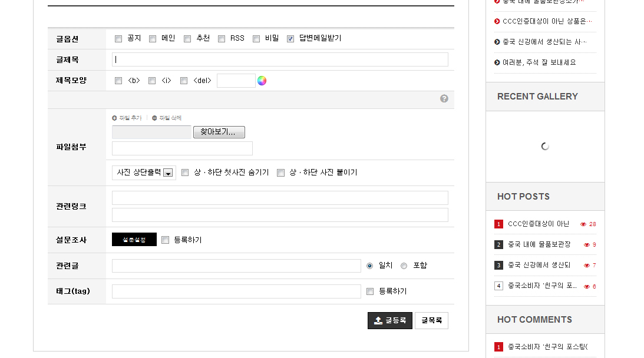
Task: Click the arrow icon beside 여러분, 추석 잘 보내세요
Action: (x=497, y=62)
